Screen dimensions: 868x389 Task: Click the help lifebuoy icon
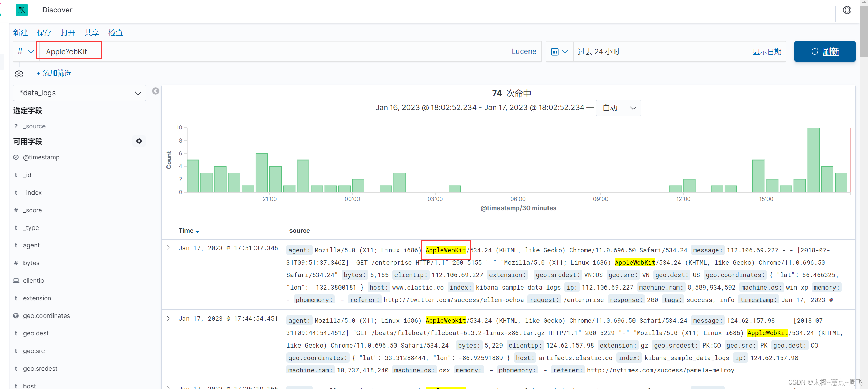847,10
